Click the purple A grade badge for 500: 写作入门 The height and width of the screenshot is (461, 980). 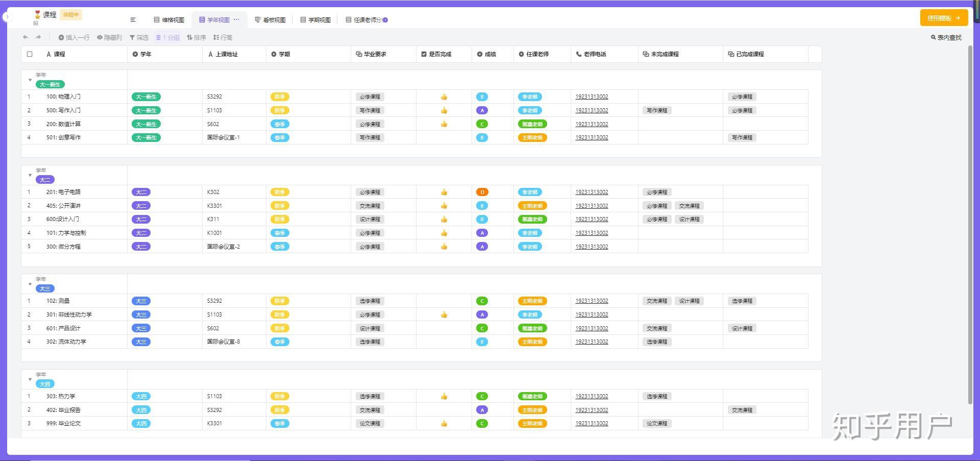pyautogui.click(x=482, y=110)
